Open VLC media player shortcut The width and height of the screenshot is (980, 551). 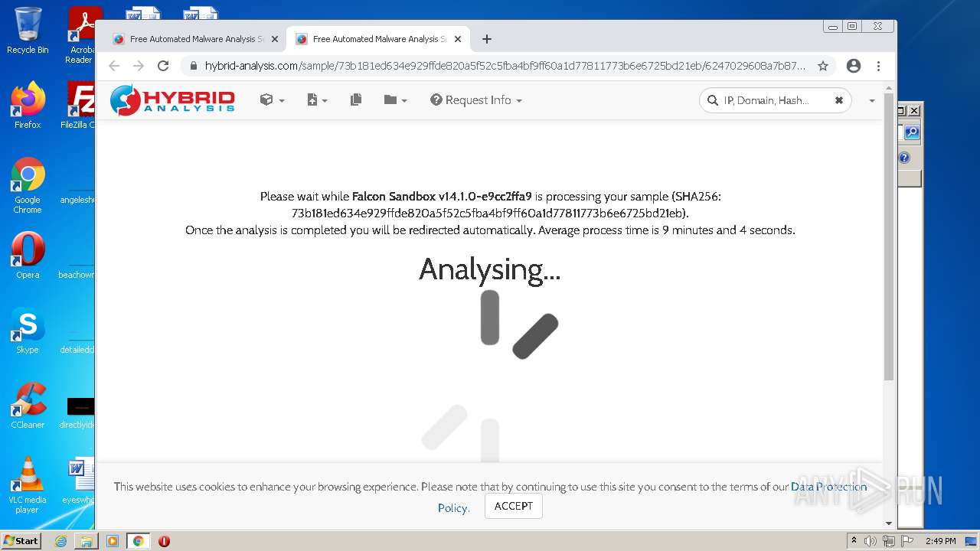[x=28, y=485]
